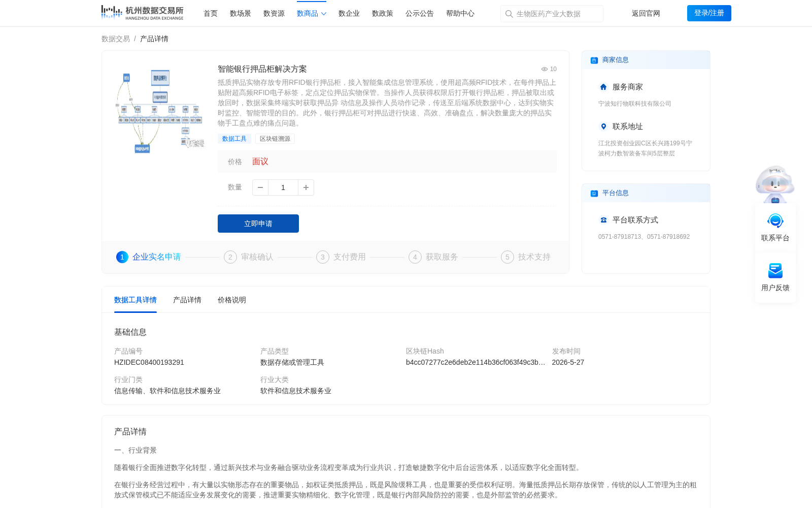
Task: Switch to the 产品详情 tab
Action: (187, 300)
